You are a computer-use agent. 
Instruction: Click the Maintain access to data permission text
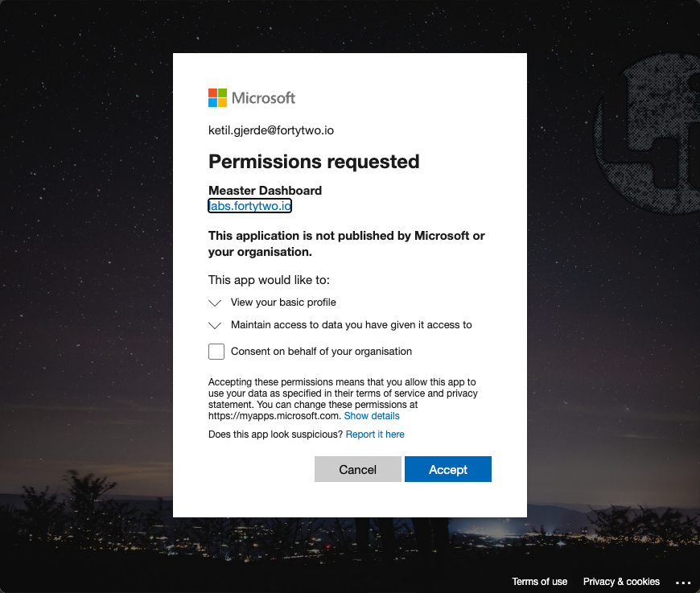[351, 325]
